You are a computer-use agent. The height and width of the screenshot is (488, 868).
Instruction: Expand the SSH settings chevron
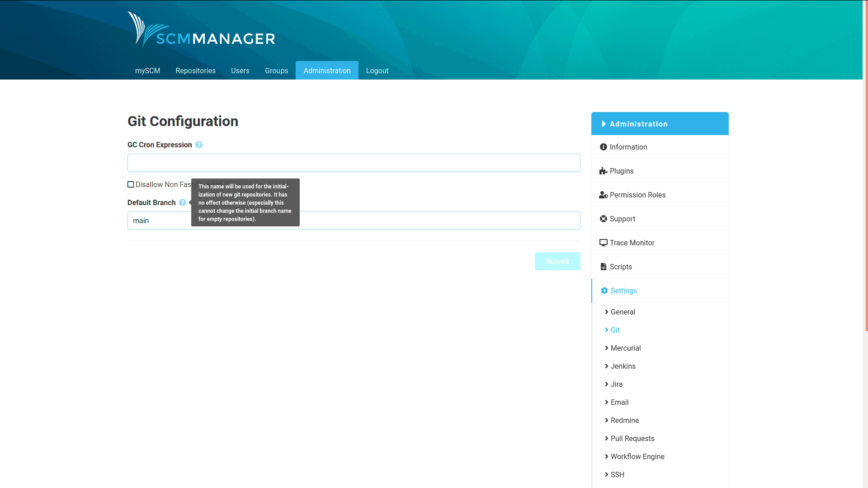607,474
